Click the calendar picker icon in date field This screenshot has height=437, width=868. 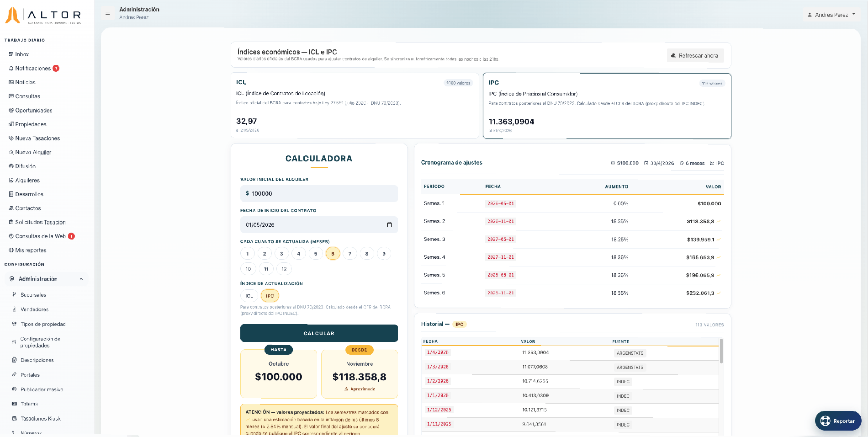[389, 225]
